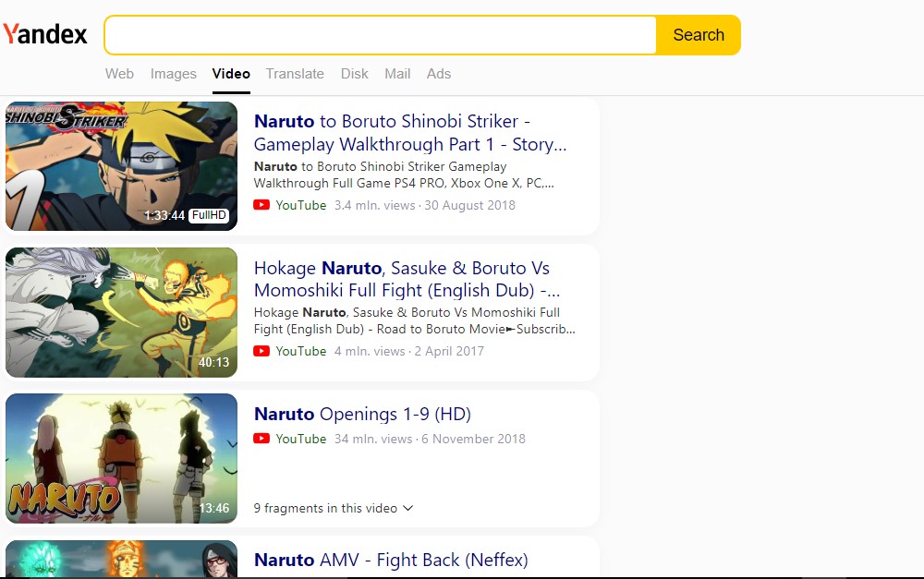
Task: Open the Disk tab
Action: pyautogui.click(x=354, y=74)
